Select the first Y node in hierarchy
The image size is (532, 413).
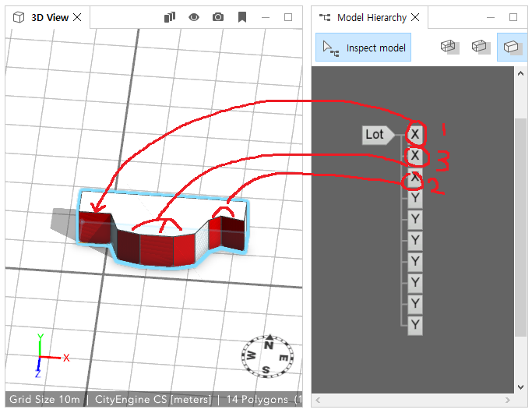click(416, 198)
